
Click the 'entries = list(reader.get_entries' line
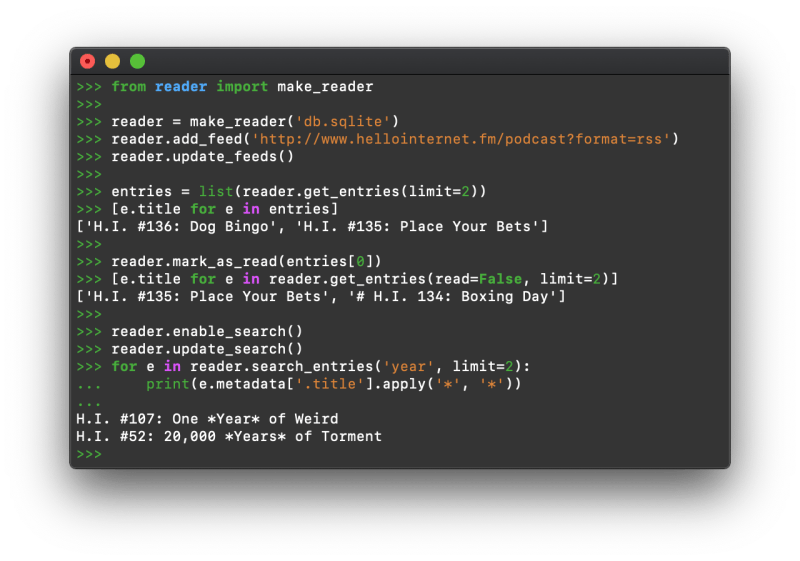pos(282,191)
